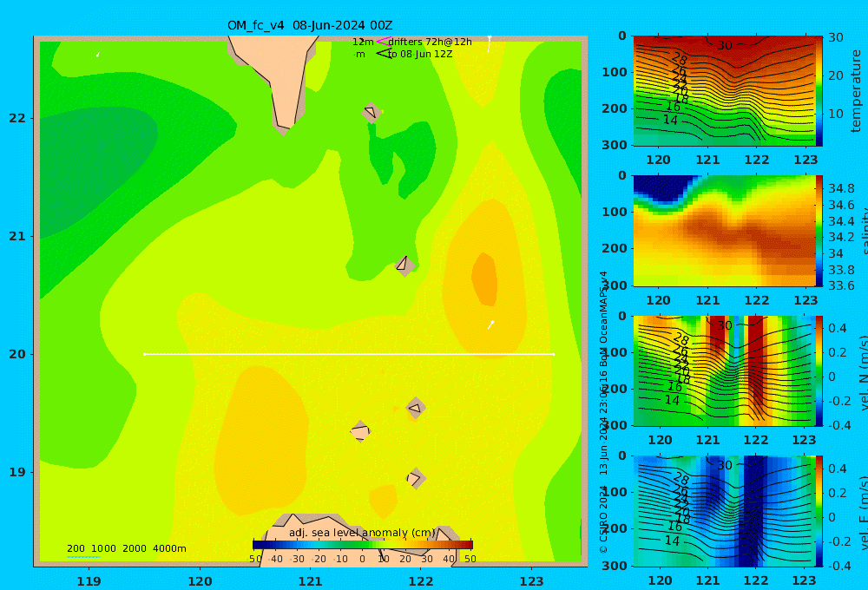Click the '33.6' salinity colorbar tick
868x590 pixels.
pos(841,285)
